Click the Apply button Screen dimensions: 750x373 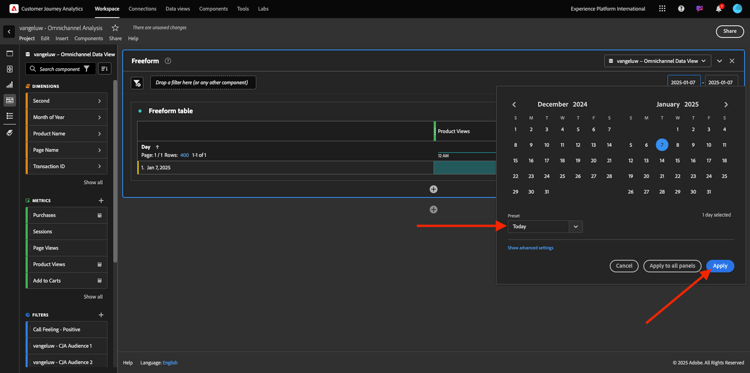(720, 266)
